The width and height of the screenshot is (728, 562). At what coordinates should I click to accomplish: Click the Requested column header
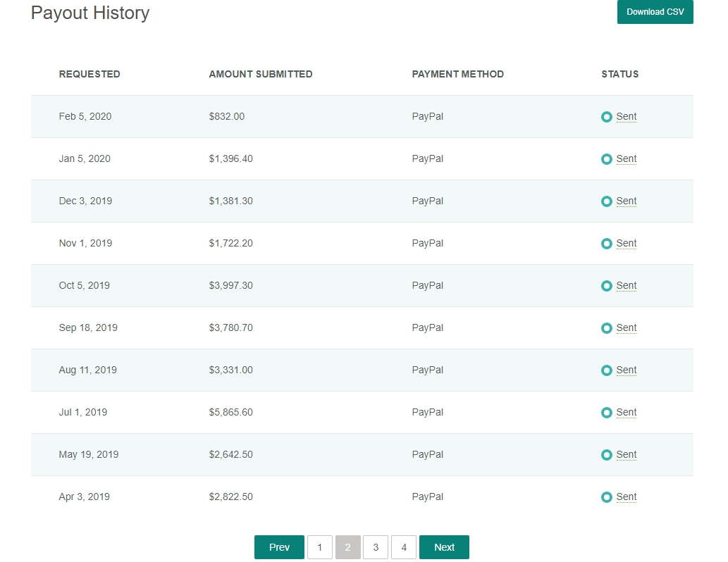[90, 74]
